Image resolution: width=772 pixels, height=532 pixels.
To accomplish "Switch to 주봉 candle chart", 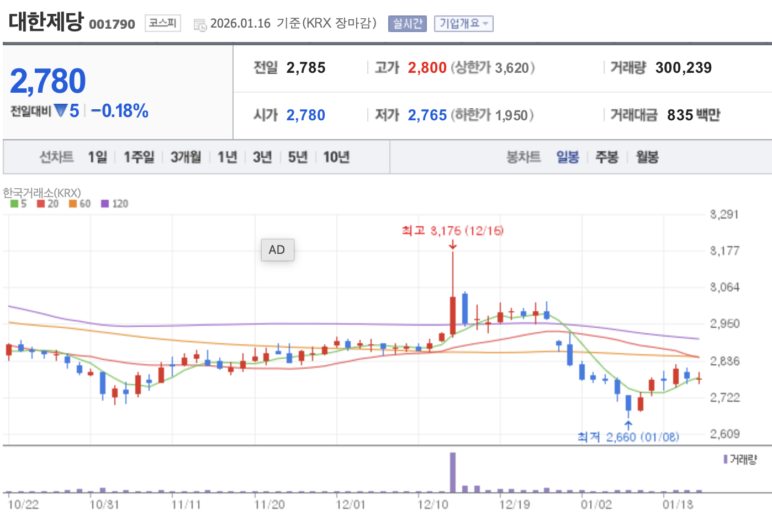I will click(607, 157).
